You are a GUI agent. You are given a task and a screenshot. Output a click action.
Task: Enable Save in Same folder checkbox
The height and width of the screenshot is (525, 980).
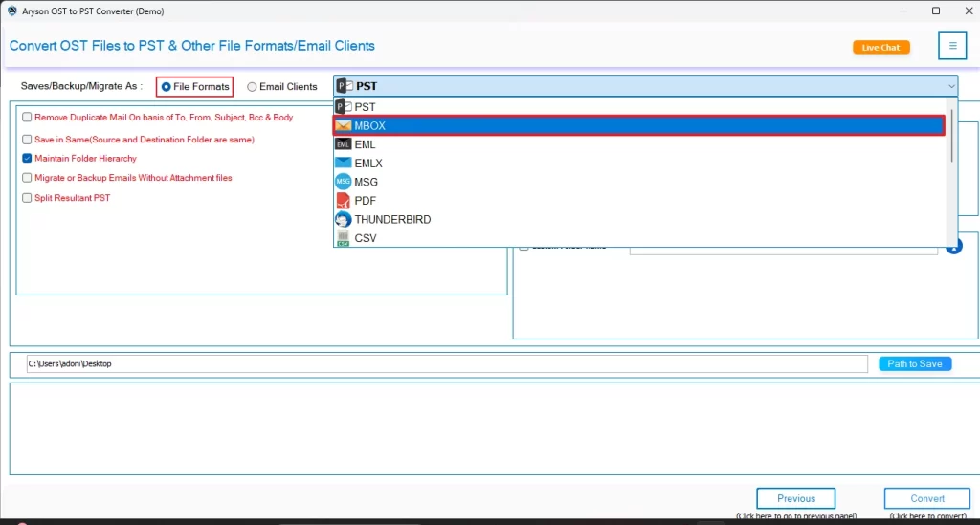(27, 140)
